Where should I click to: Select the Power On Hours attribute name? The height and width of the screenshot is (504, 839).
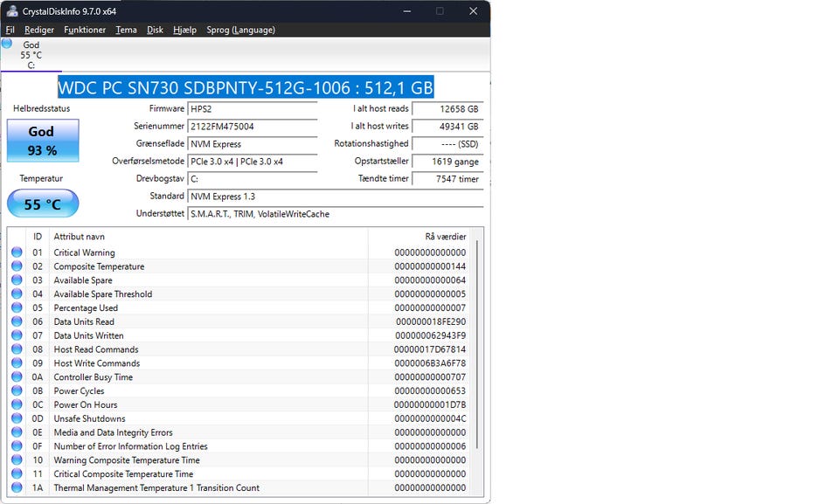(x=85, y=405)
